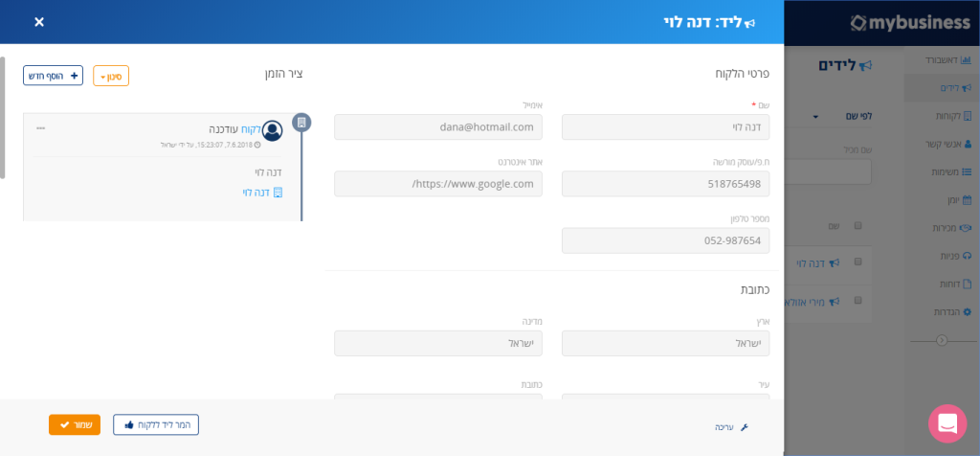Expand the סינון filter dropdown
Screen dimensions: 980x456
[111, 76]
